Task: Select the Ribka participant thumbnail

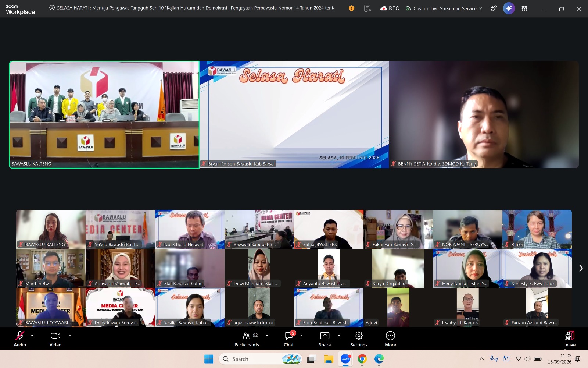Action: click(537, 229)
